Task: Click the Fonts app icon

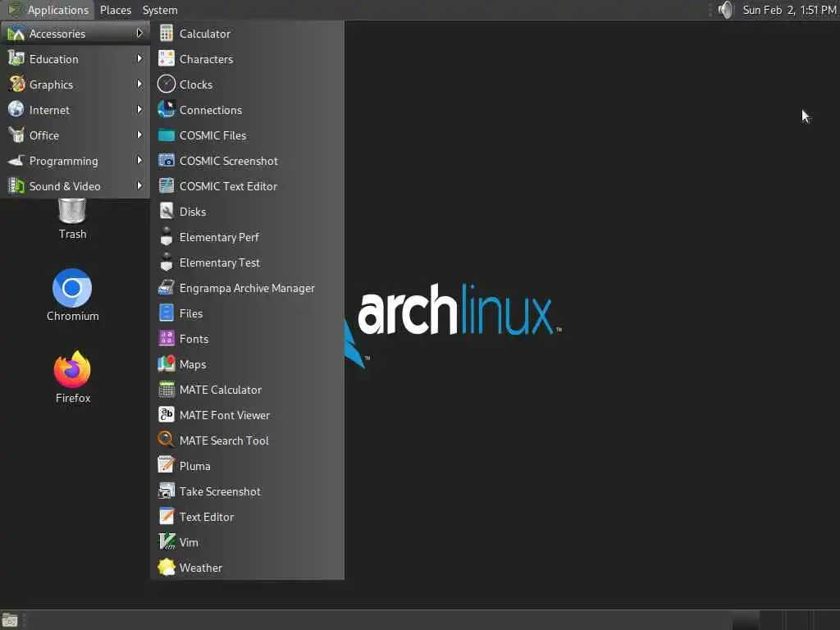Action: coord(166,339)
